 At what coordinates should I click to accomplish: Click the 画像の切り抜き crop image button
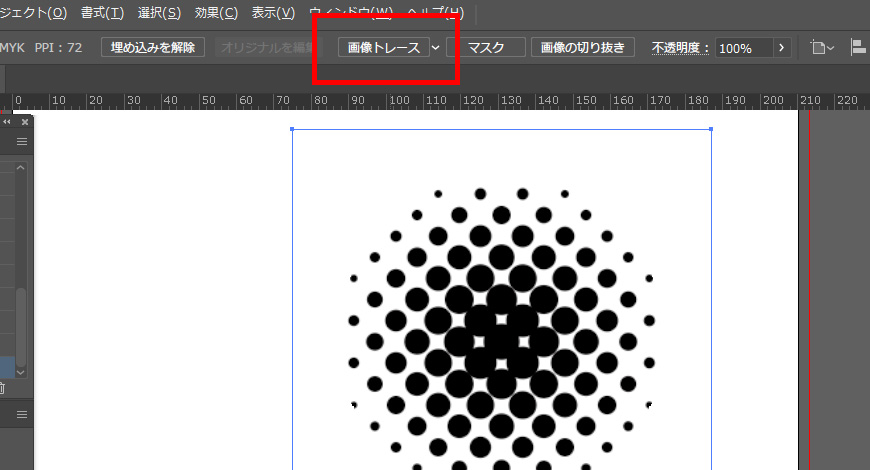(582, 48)
